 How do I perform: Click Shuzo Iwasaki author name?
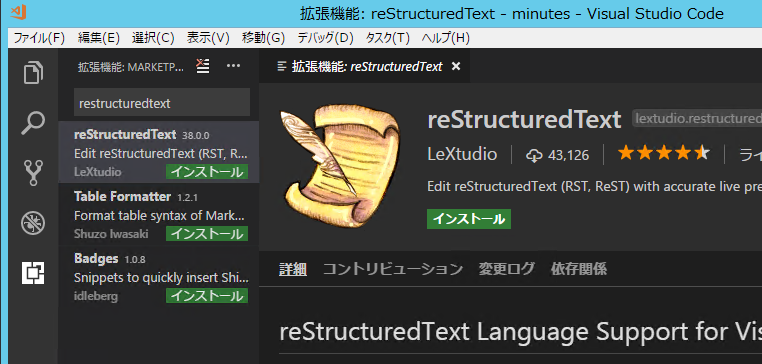click(111, 234)
